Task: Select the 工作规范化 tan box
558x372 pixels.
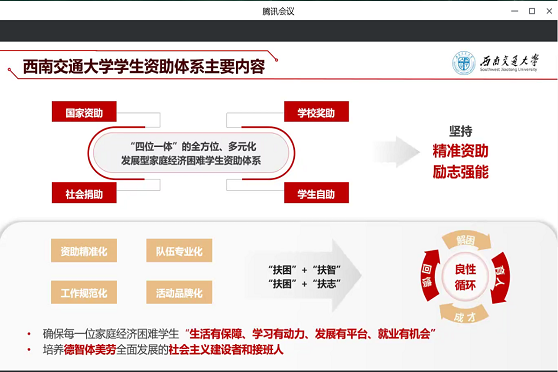Action: (x=84, y=292)
